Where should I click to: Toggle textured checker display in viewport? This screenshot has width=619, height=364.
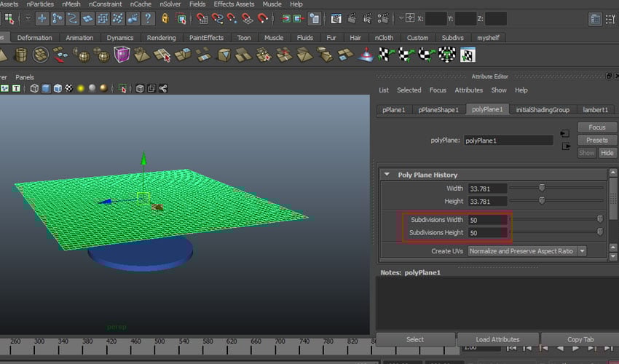[68, 89]
